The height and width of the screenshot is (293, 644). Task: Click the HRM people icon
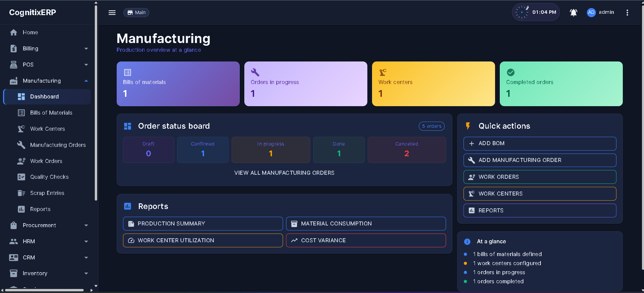tap(13, 241)
